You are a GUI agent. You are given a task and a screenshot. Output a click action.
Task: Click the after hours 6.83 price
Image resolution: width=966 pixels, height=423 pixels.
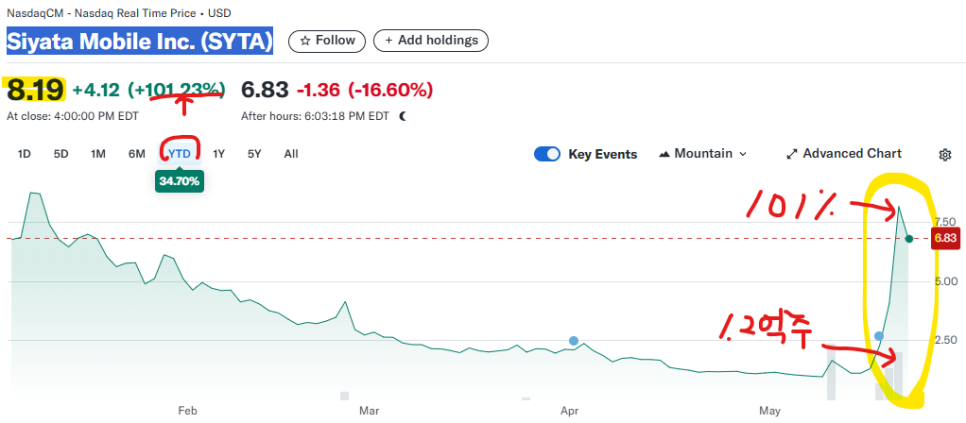[x=264, y=90]
